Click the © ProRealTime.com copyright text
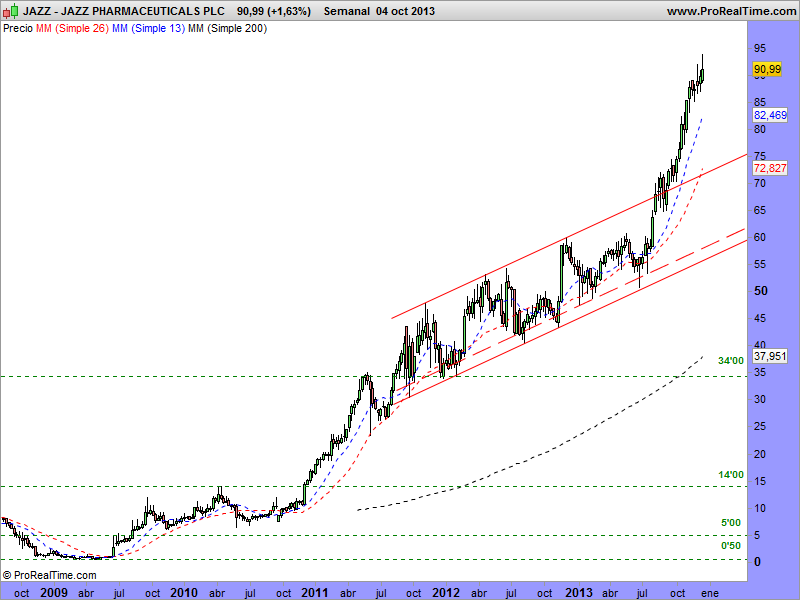The height and width of the screenshot is (600, 800). [x=49, y=576]
